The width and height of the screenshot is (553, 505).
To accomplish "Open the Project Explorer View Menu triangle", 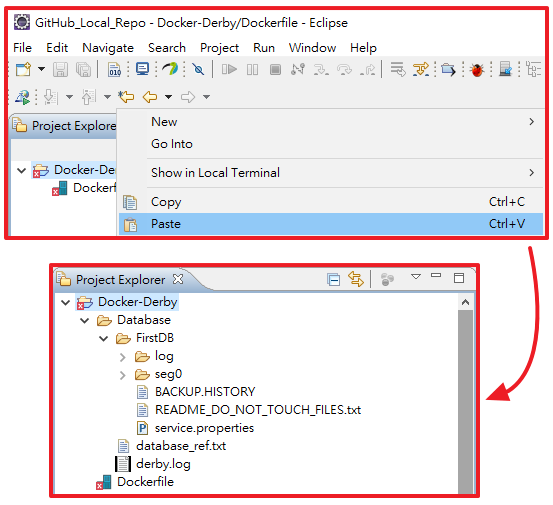I will coord(416,276).
